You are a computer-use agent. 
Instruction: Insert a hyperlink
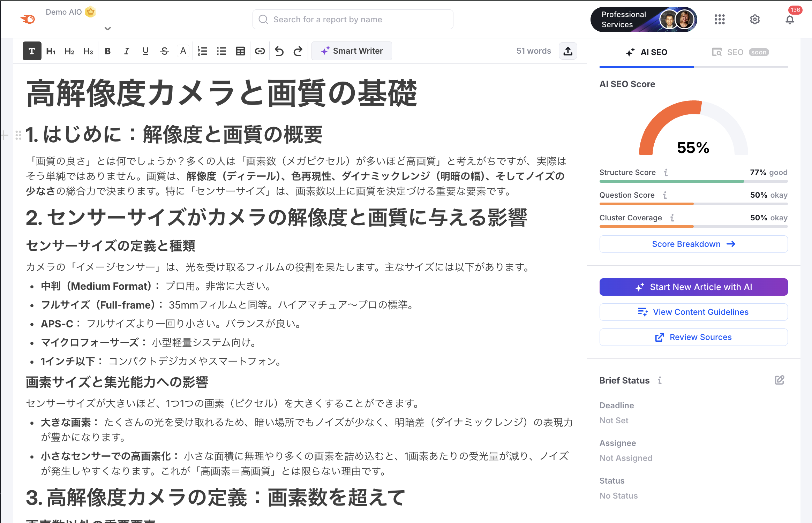260,51
